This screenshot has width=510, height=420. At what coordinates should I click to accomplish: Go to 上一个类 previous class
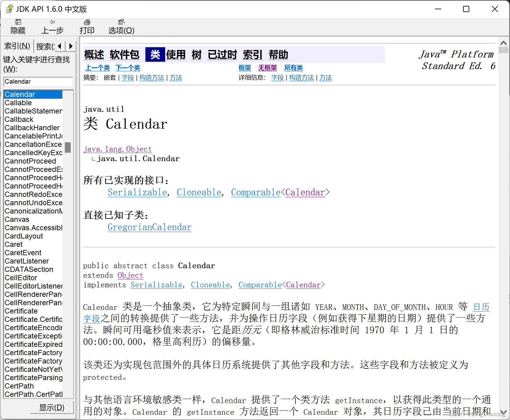pyautogui.click(x=98, y=68)
